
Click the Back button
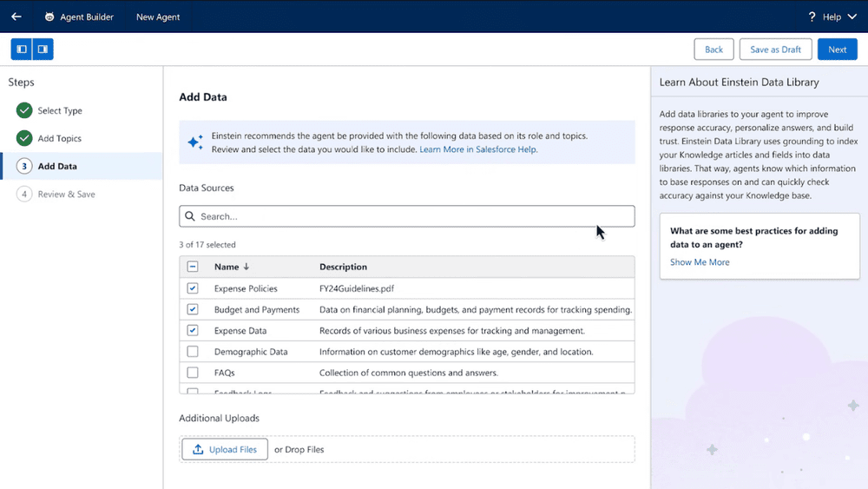click(x=713, y=50)
